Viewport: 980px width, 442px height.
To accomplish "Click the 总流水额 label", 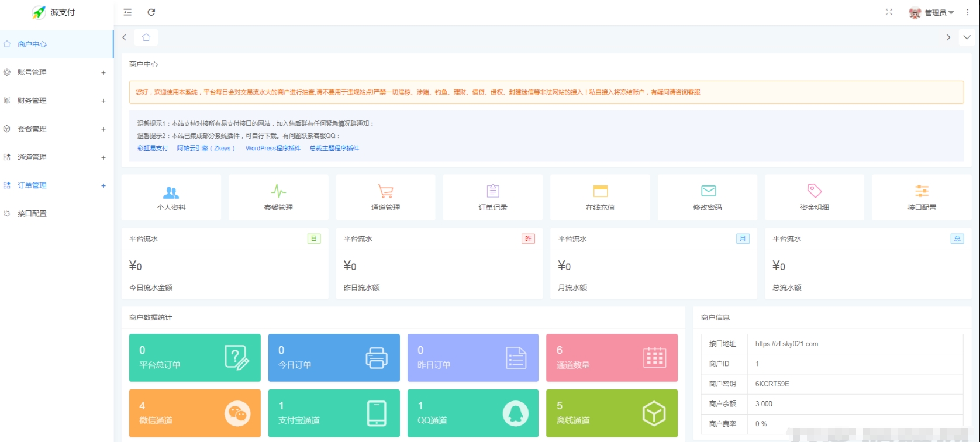I will tap(787, 288).
